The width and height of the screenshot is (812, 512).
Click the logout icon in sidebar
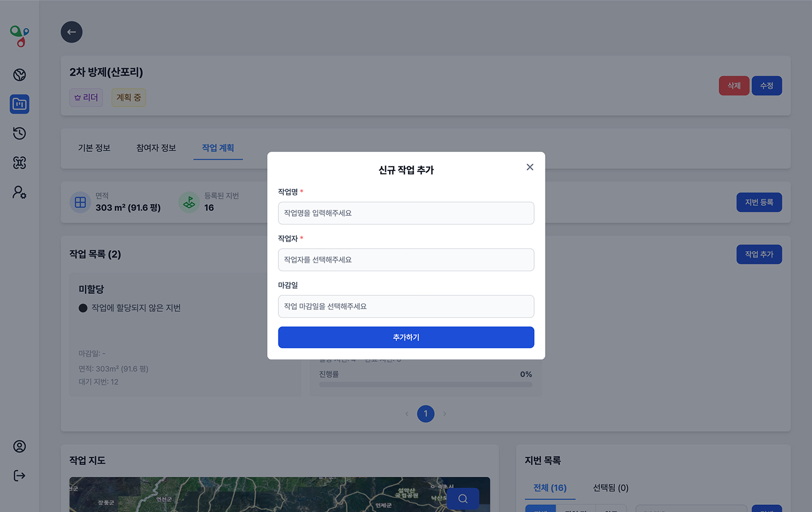click(20, 476)
